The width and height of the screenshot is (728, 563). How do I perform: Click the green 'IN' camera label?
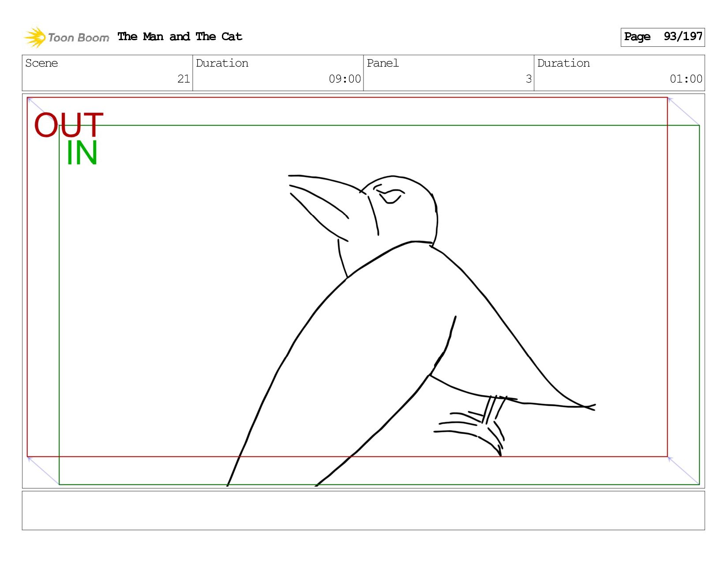pyautogui.click(x=82, y=153)
